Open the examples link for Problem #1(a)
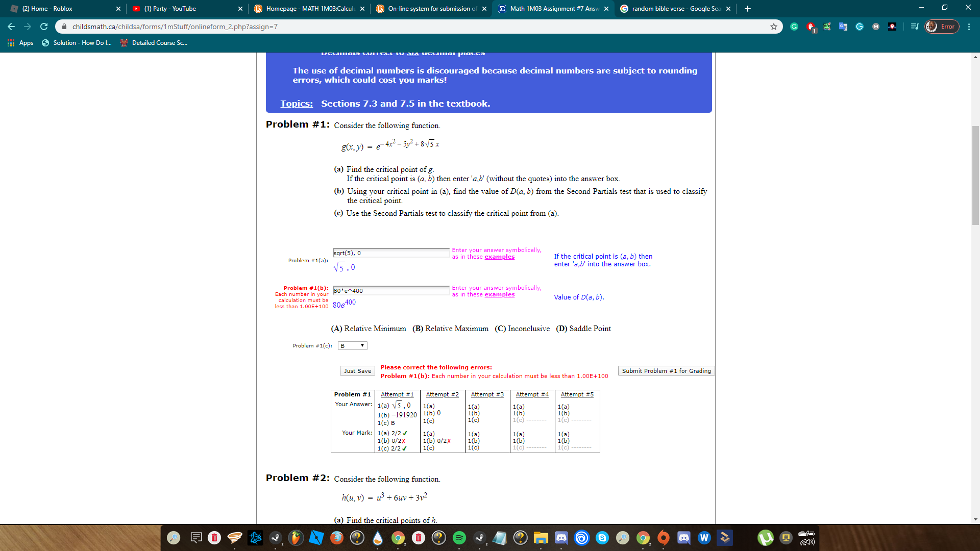Screen dimensions: 980x551 (499, 257)
